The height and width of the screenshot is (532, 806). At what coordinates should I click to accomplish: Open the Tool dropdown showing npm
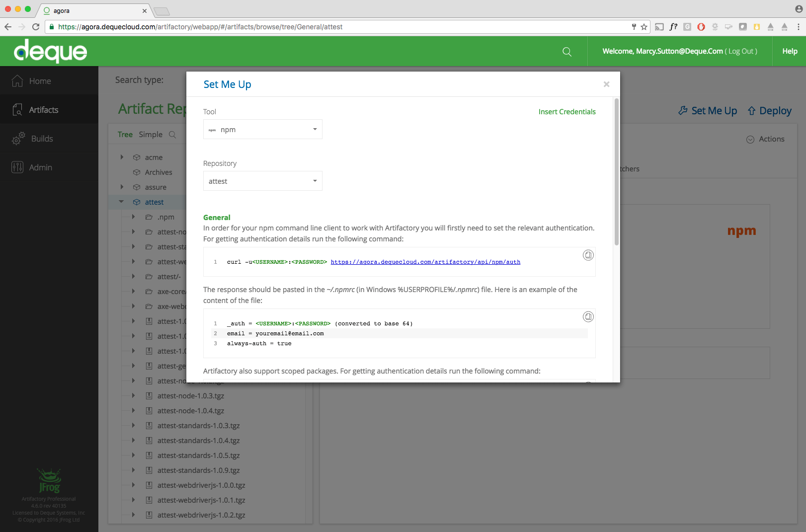click(262, 129)
